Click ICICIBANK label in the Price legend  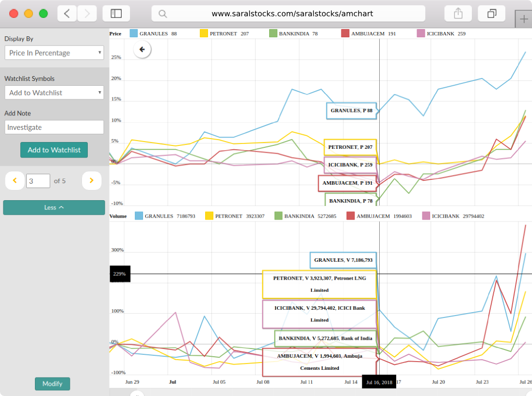click(440, 33)
